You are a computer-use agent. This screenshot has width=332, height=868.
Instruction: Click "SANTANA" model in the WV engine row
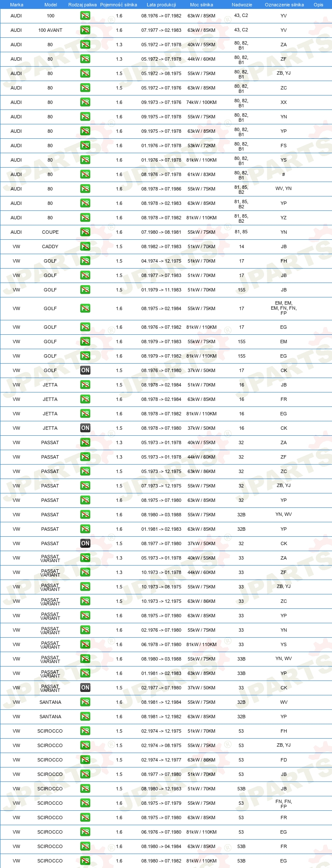point(50,702)
